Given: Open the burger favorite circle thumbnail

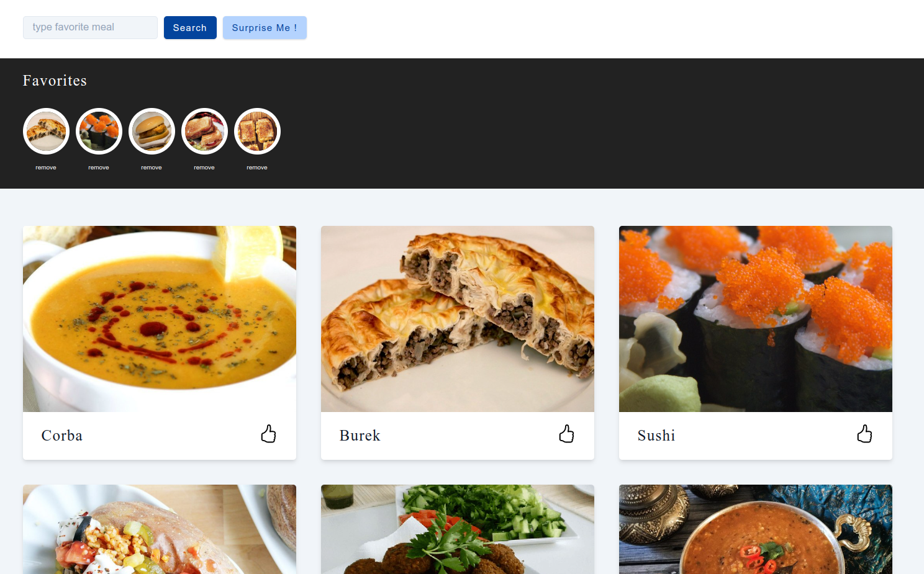Looking at the screenshot, I should pos(152,131).
